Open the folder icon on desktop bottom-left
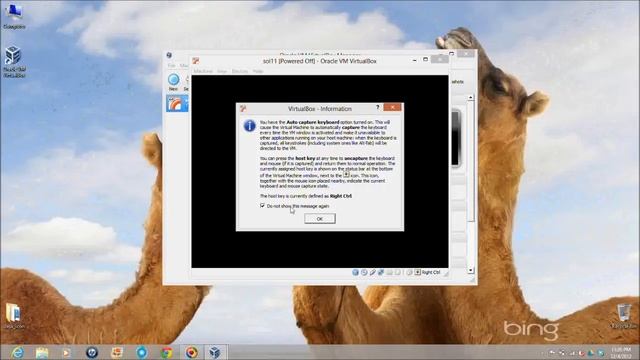The width and height of the screenshot is (640, 360). [13, 316]
